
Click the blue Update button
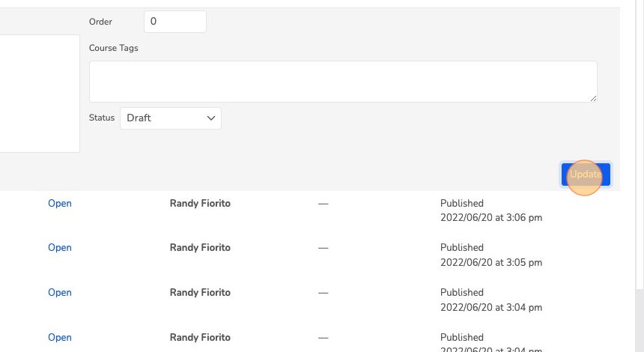coord(586,175)
